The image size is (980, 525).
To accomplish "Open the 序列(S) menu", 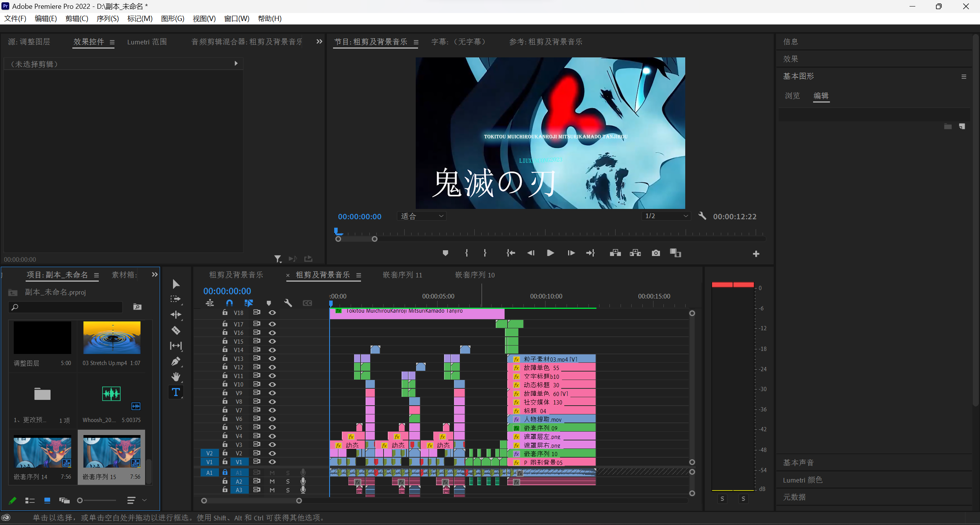I will [108, 18].
